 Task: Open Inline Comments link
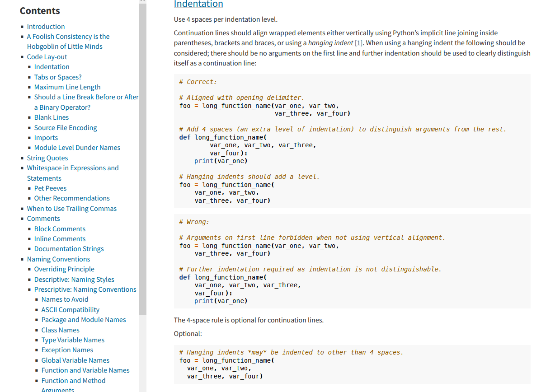tap(60, 239)
